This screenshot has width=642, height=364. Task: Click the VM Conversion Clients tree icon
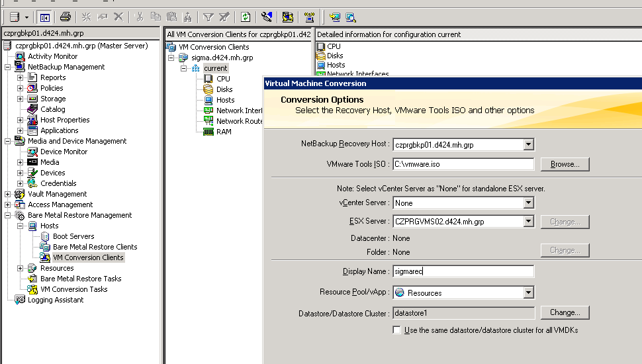(44, 257)
